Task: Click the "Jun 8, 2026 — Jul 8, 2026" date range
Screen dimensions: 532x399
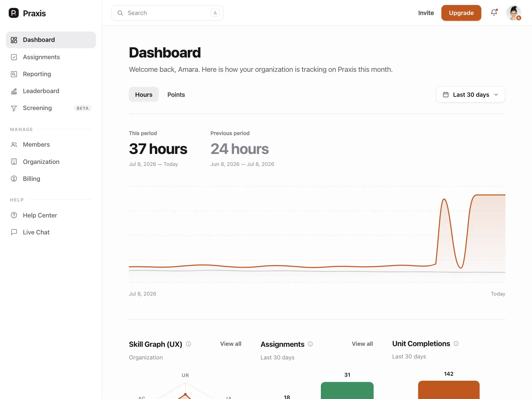Action: pyautogui.click(x=242, y=164)
